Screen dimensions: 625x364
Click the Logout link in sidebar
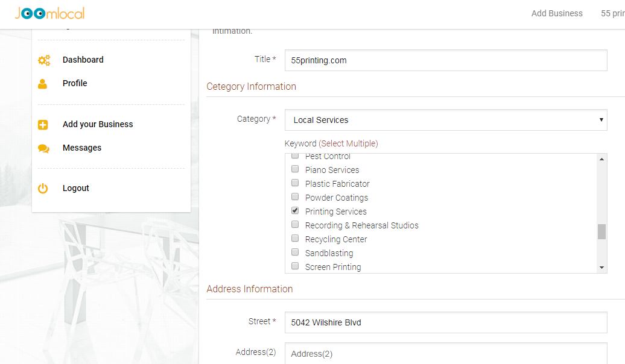[x=76, y=188]
